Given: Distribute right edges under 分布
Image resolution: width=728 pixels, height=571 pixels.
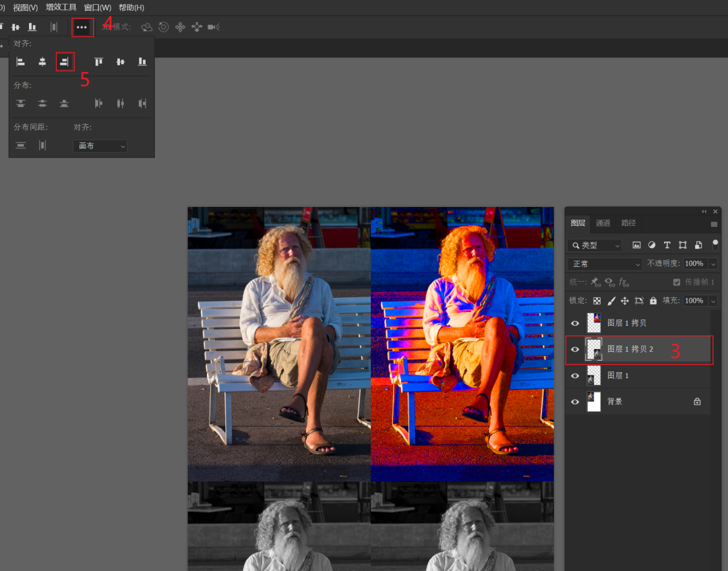Looking at the screenshot, I should click(x=142, y=104).
